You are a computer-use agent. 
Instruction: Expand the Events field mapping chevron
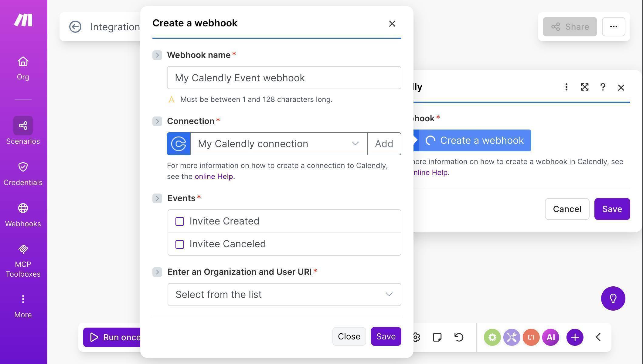157,198
